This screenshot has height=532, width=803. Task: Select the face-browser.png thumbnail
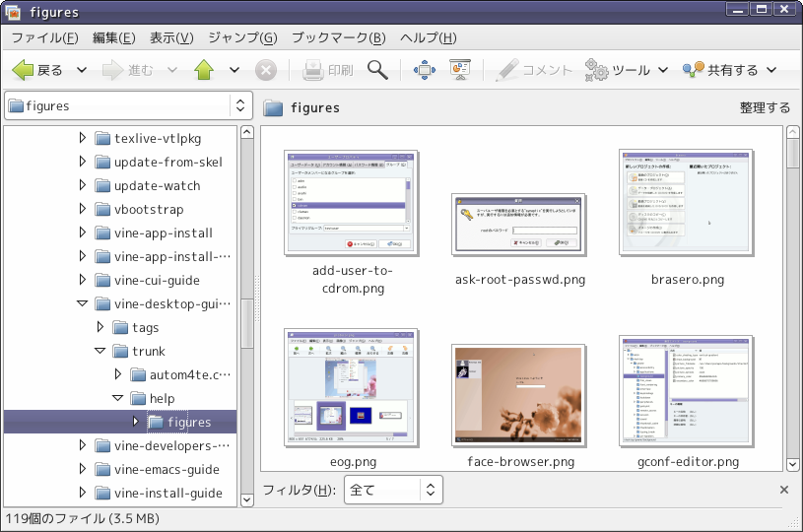click(519, 396)
